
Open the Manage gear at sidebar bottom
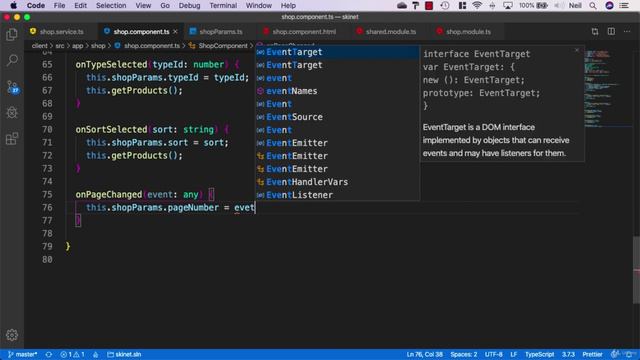coord(12,335)
